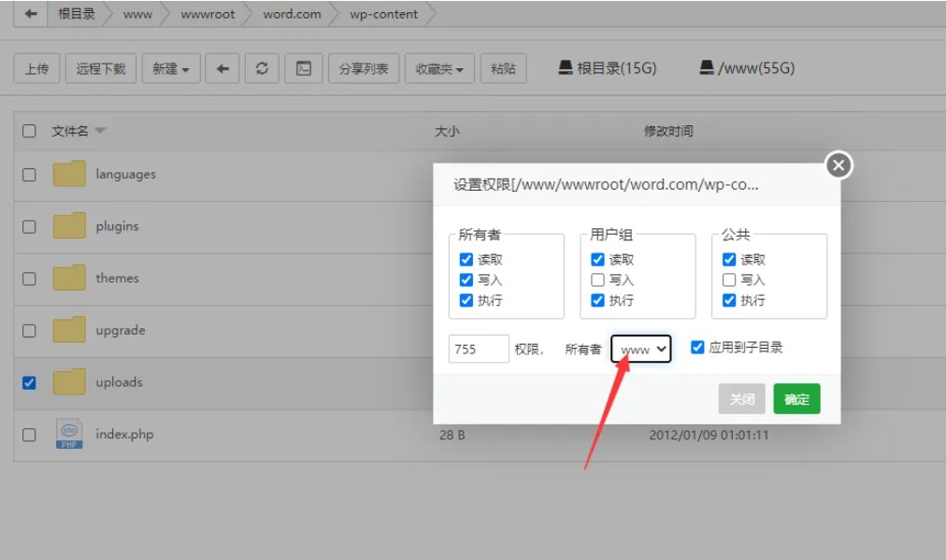946x560 pixels.
Task: Open the owner www dropdown
Action: click(641, 349)
